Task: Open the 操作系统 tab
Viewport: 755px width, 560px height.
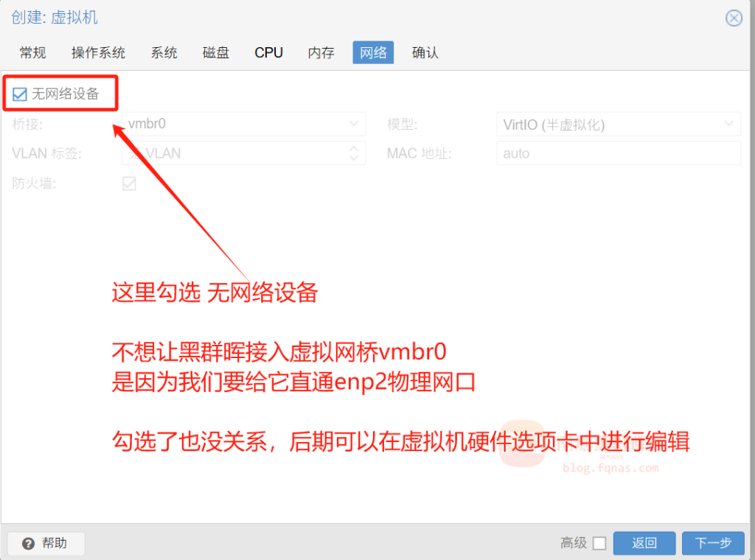Action: click(x=98, y=53)
